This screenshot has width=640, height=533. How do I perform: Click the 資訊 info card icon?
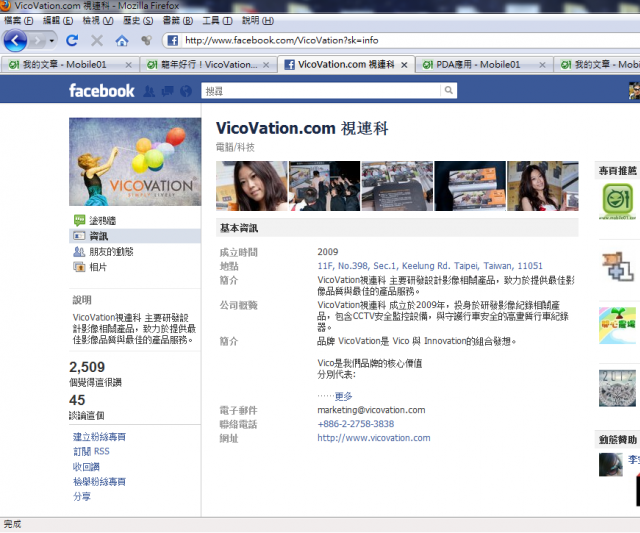tap(79, 236)
